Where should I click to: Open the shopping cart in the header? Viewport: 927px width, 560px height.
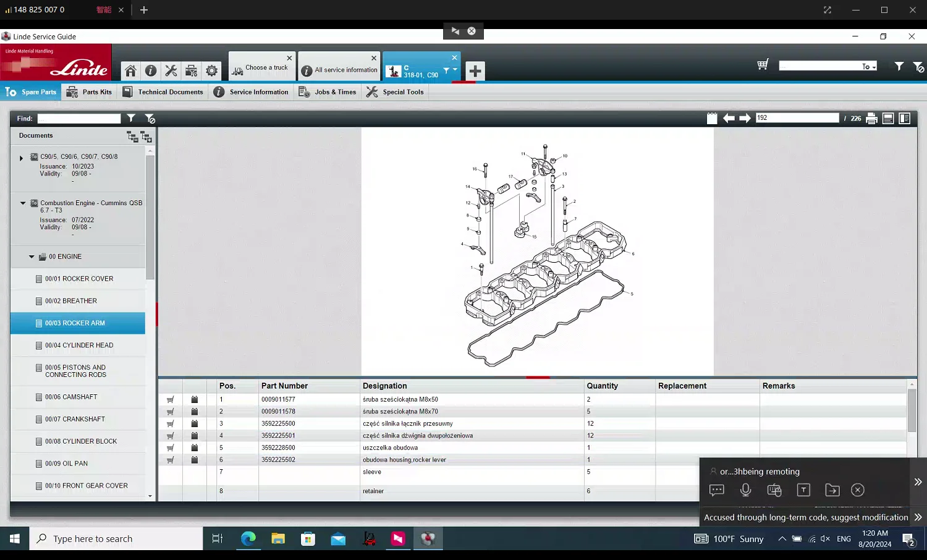tap(763, 65)
